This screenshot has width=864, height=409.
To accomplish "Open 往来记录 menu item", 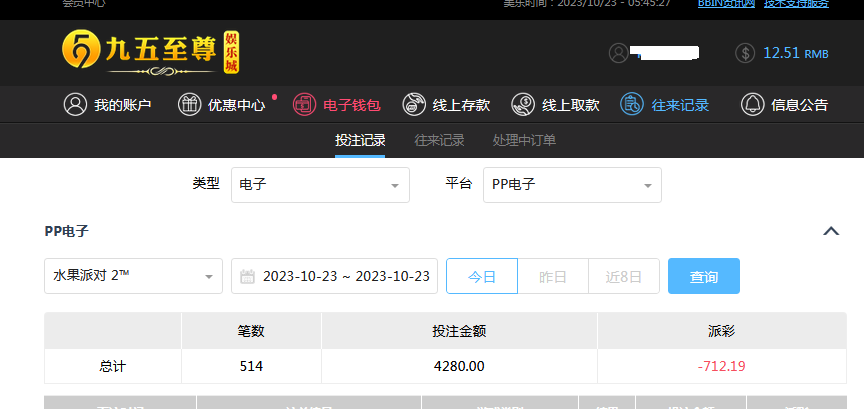I will (x=665, y=105).
